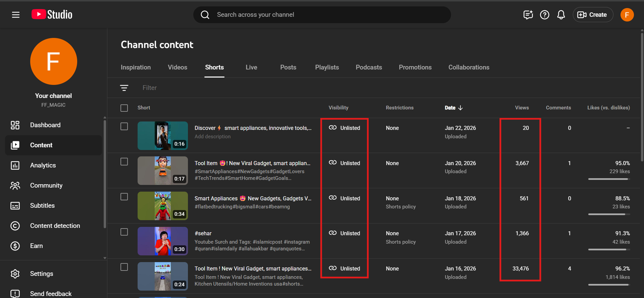644x298 pixels.
Task: Open the Analytics sidebar item
Action: [43, 165]
